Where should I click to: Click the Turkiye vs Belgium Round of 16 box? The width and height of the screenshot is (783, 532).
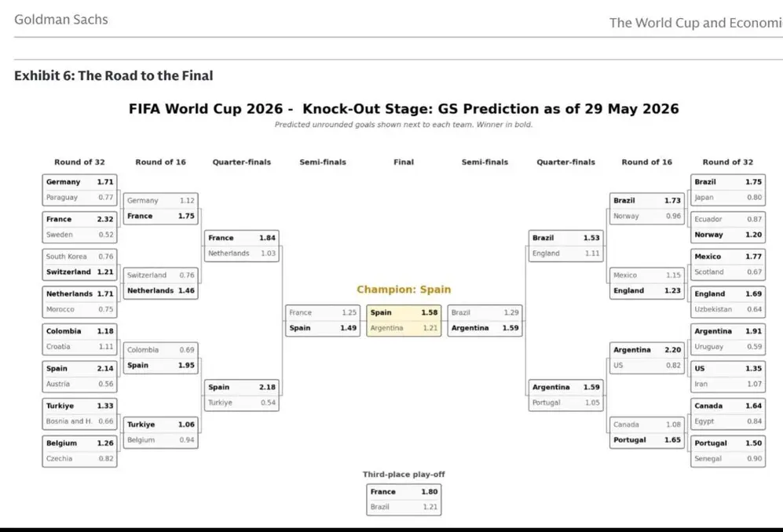[160, 432]
